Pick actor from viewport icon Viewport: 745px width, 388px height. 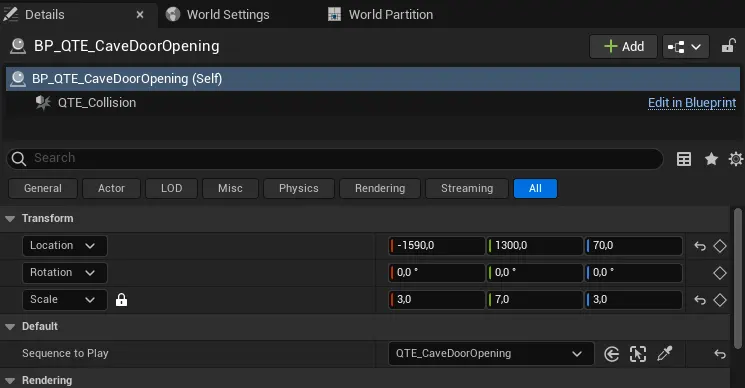click(x=638, y=354)
